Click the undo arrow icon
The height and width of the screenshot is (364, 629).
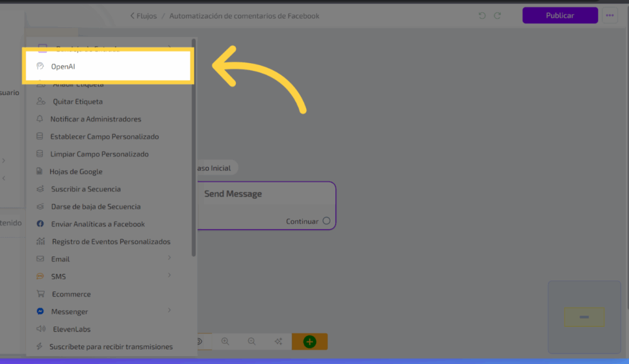(x=482, y=15)
